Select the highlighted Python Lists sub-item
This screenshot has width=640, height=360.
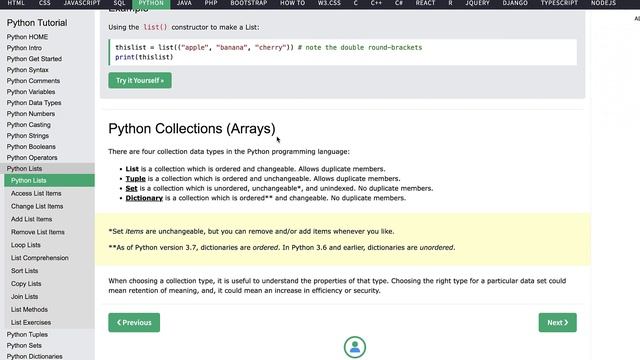[49, 180]
